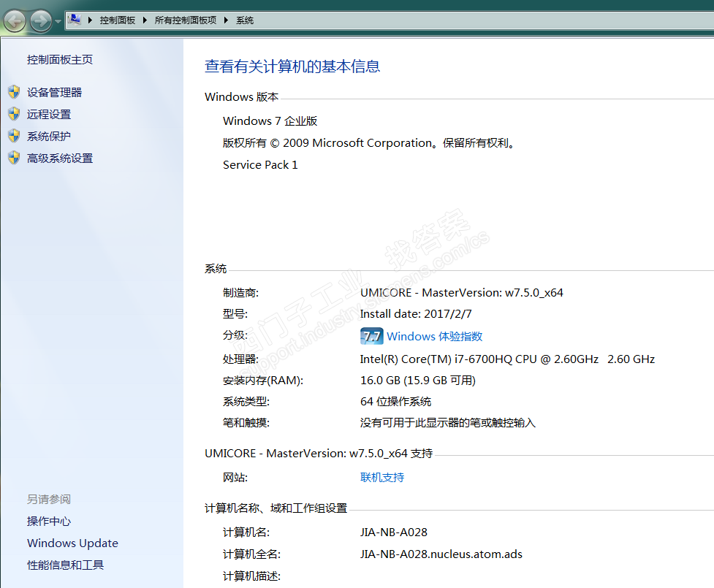This screenshot has width=714, height=588.
Task: Click the shield icon beside 系统保护
Action: click(x=14, y=136)
